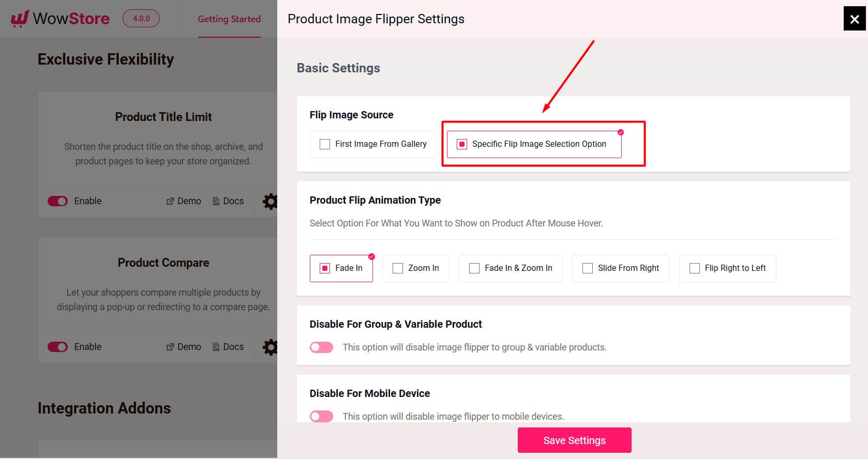This screenshot has width=868, height=459.
Task: Click Product Compare Demo link
Action: (x=184, y=347)
